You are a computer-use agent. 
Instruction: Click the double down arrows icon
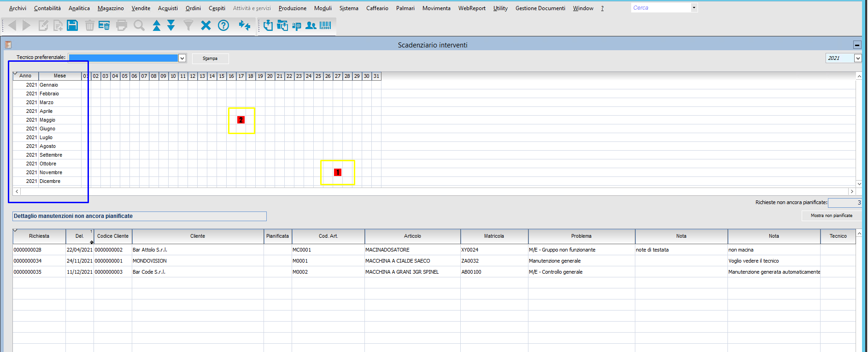click(x=171, y=25)
